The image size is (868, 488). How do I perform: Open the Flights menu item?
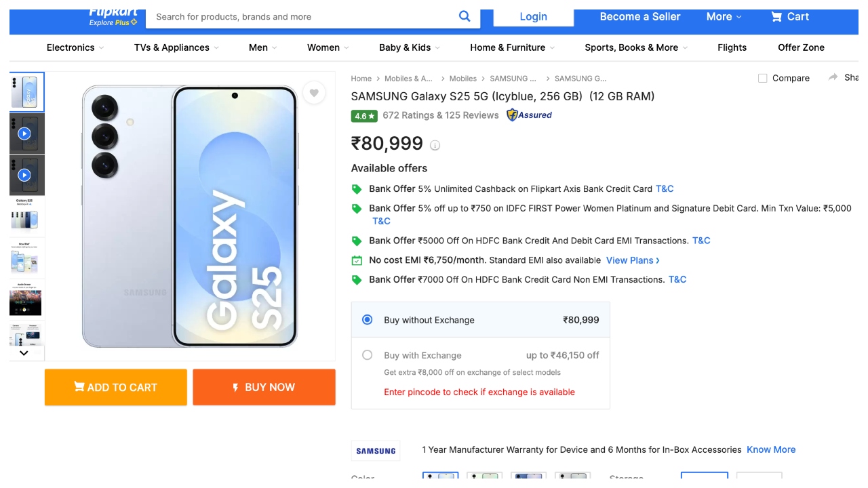[x=732, y=47]
